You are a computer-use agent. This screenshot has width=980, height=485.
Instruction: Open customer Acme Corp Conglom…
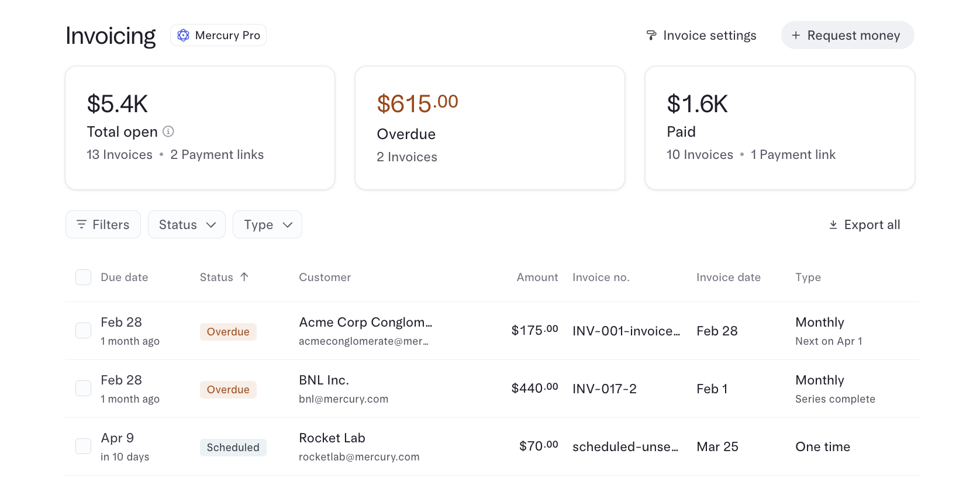tap(365, 323)
